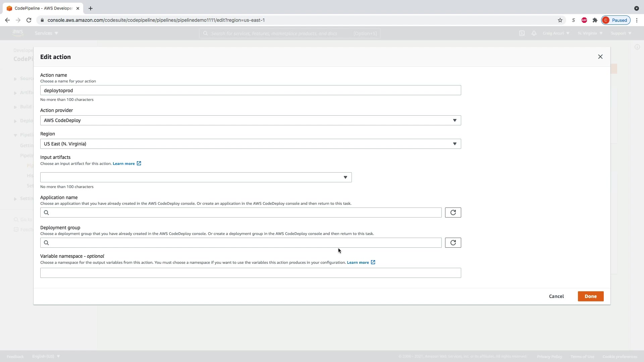The height and width of the screenshot is (362, 644).
Task: Close the Edit action dialog
Action: click(x=600, y=57)
